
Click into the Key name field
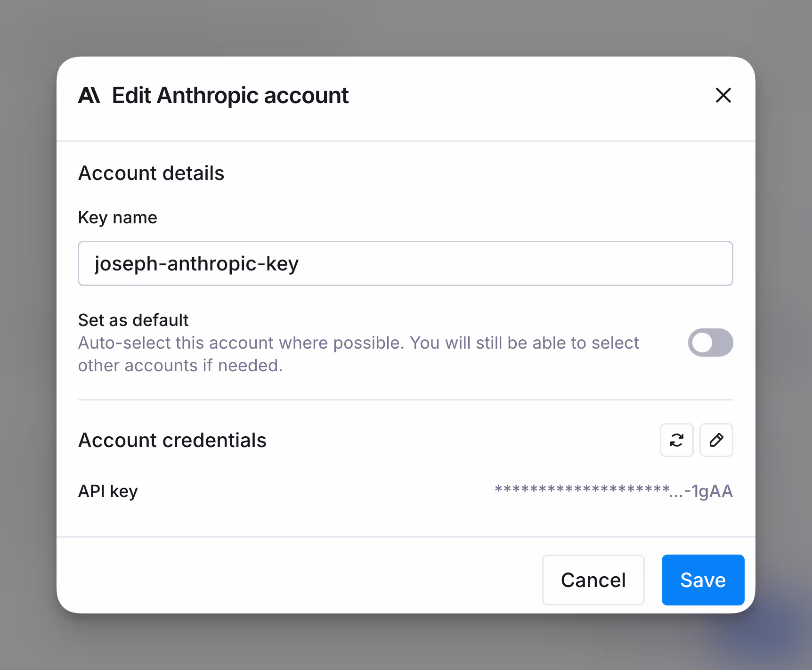tap(405, 263)
